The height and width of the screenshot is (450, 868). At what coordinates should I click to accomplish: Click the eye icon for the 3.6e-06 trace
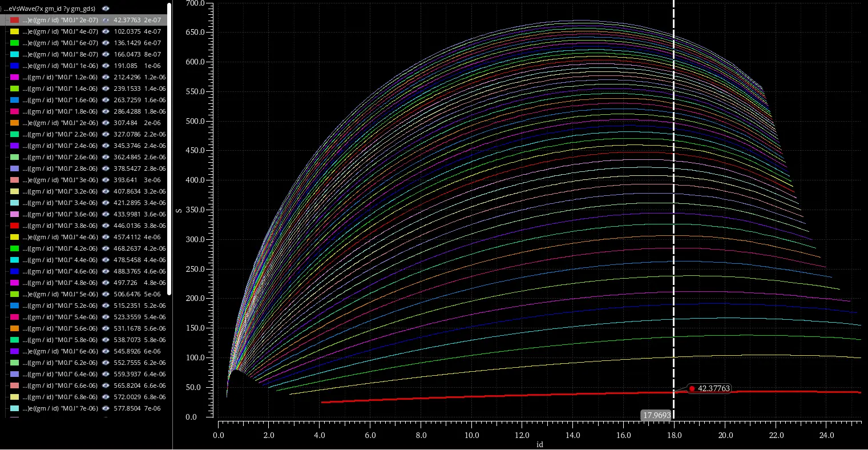(x=106, y=214)
